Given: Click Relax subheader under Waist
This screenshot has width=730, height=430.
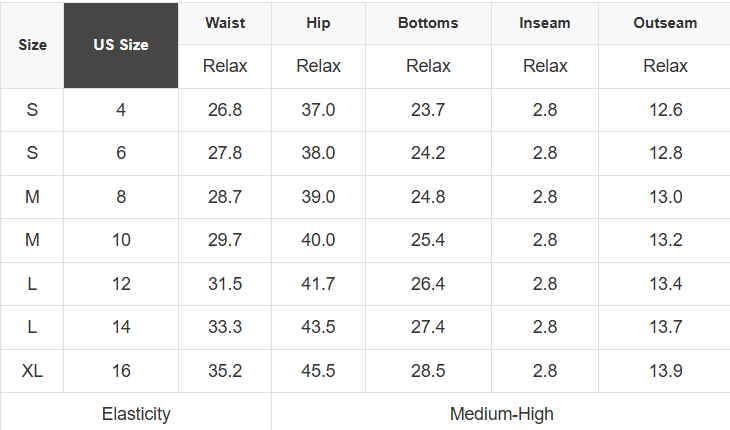Looking at the screenshot, I should point(225,67).
